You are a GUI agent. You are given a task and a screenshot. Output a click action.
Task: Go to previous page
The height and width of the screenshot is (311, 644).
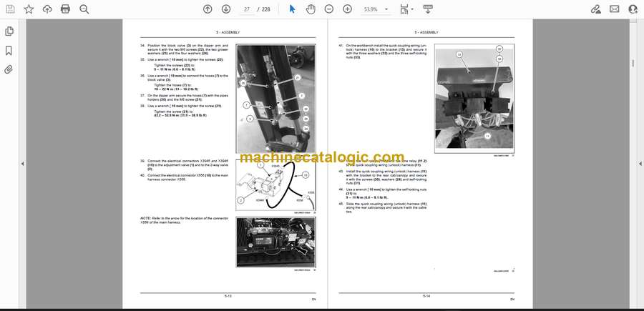(208, 9)
